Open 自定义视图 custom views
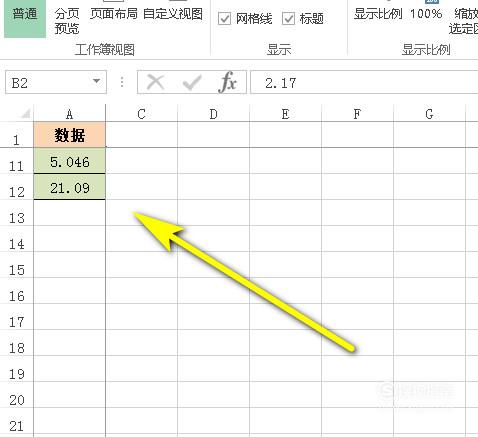478x437 pixels. pyautogui.click(x=173, y=14)
